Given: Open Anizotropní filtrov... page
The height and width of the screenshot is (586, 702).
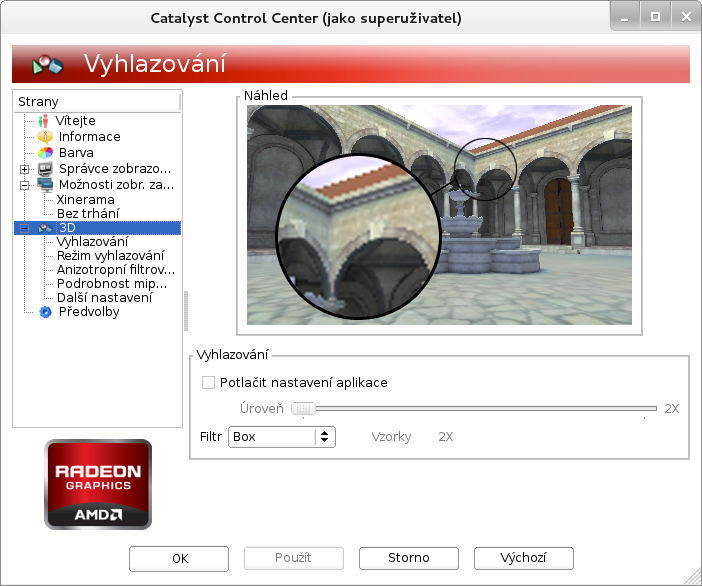Looking at the screenshot, I should [116, 269].
